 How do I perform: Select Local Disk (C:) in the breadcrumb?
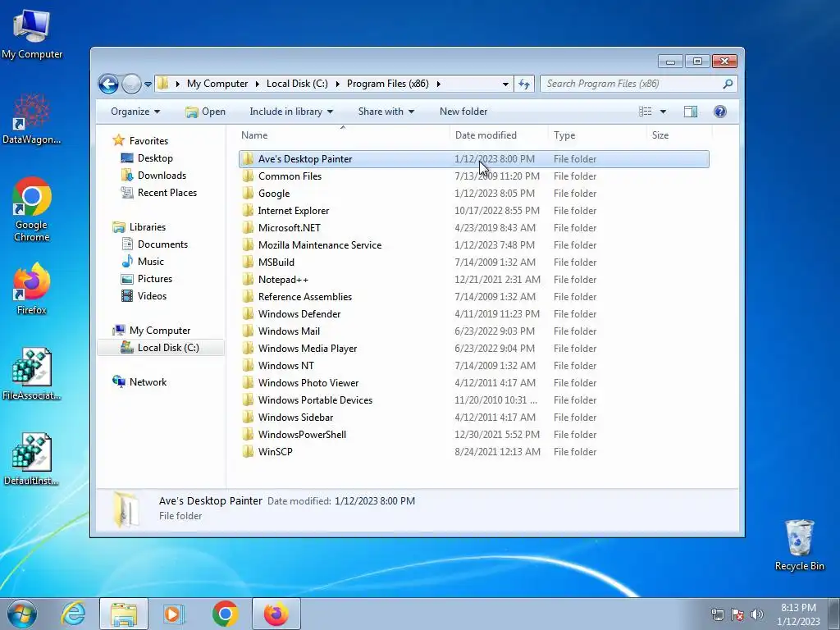297,84
